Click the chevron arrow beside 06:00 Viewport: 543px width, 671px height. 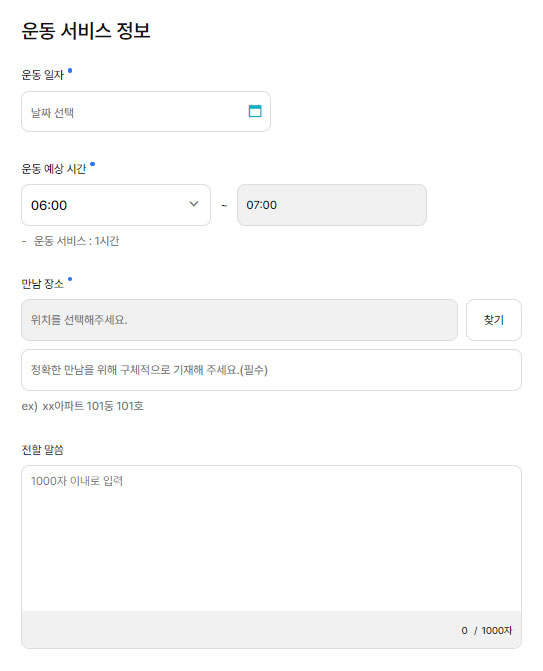194,204
